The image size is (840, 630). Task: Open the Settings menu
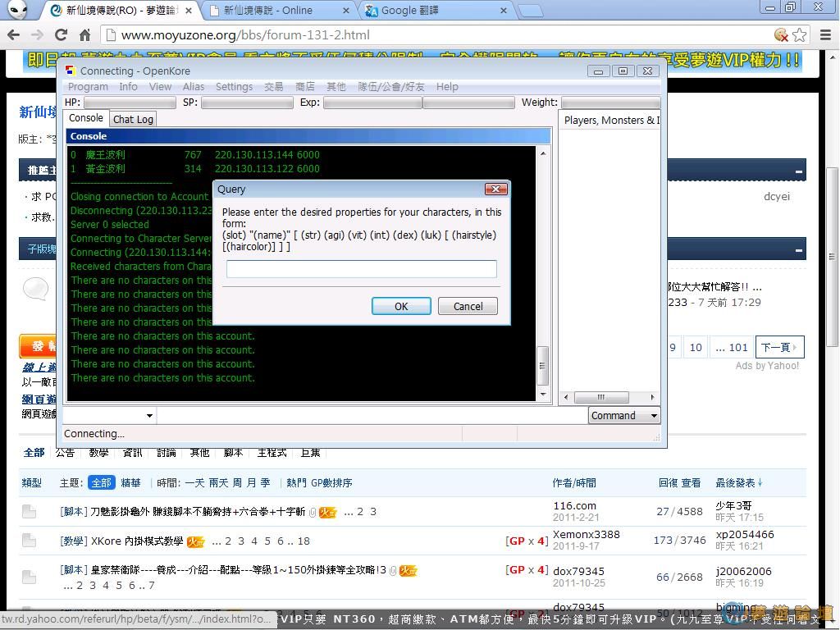pos(234,87)
